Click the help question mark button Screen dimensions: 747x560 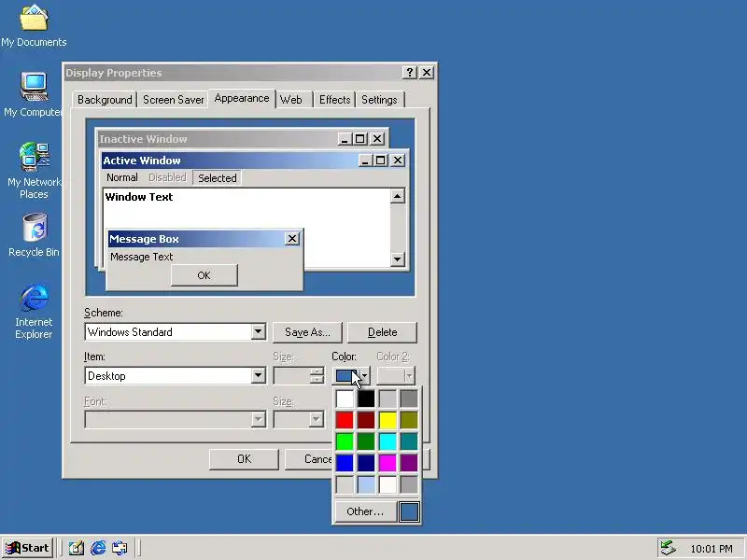coord(409,73)
